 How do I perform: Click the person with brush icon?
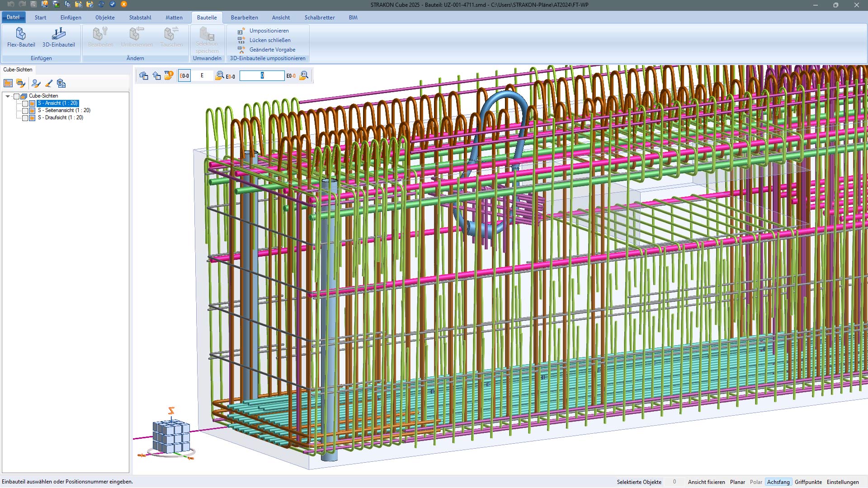pyautogui.click(x=36, y=83)
